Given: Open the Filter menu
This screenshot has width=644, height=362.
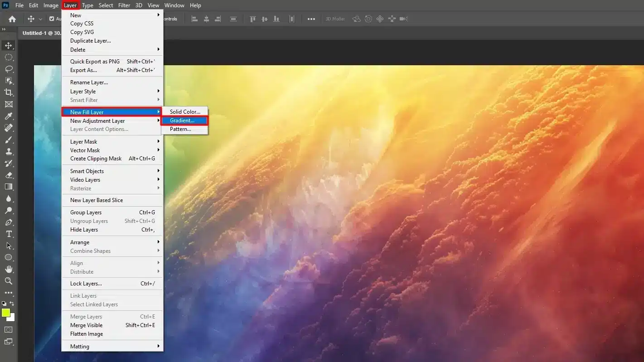Looking at the screenshot, I should pyautogui.click(x=124, y=5).
